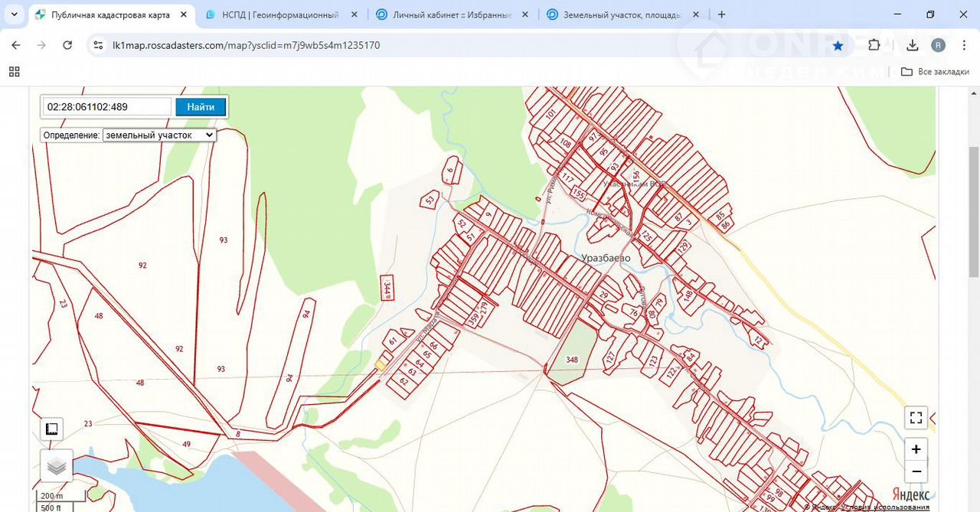Select the ruler measurement tool

pos(52,429)
